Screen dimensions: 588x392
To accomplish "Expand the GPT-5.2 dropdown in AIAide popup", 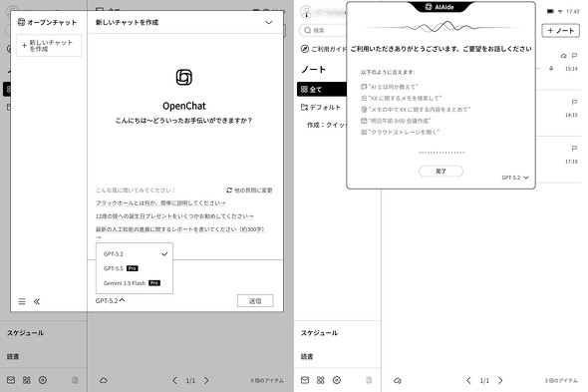I will click(x=515, y=178).
